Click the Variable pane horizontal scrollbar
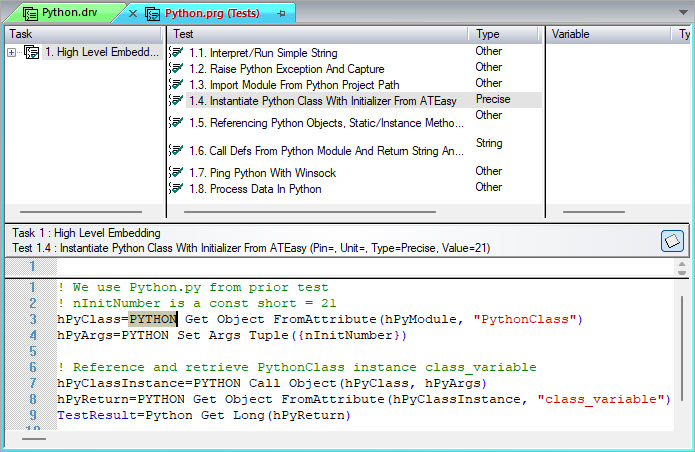 point(593,212)
